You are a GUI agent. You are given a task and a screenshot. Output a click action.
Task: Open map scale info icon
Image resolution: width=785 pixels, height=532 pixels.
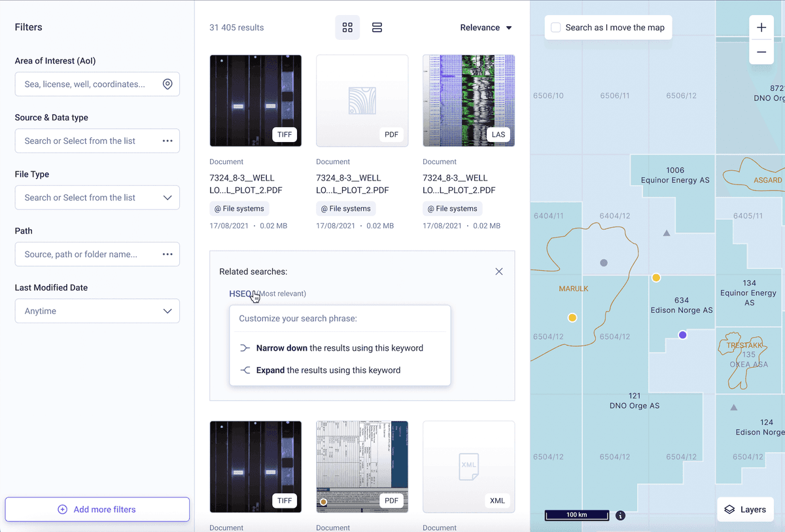click(620, 515)
